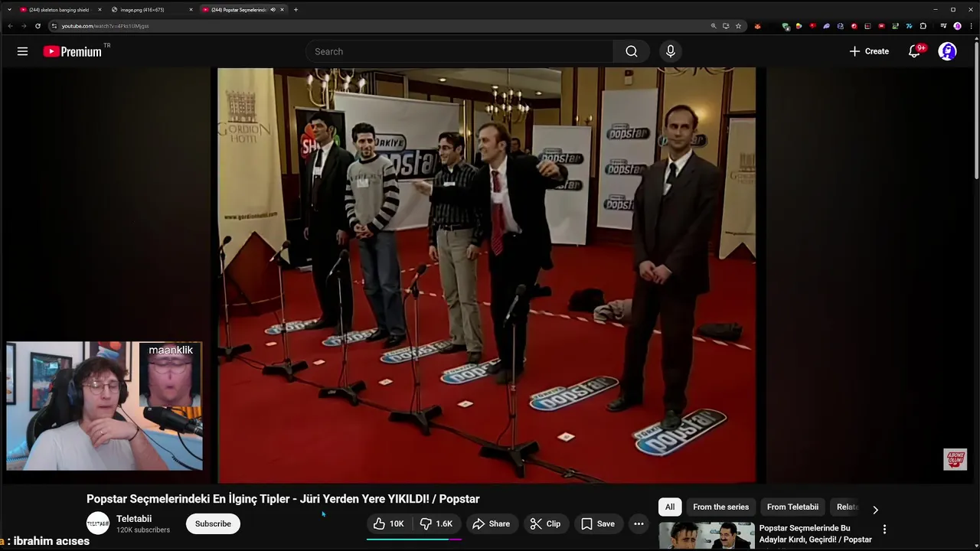
Task: Click the 7tv browser extension icon
Action: 909,26
